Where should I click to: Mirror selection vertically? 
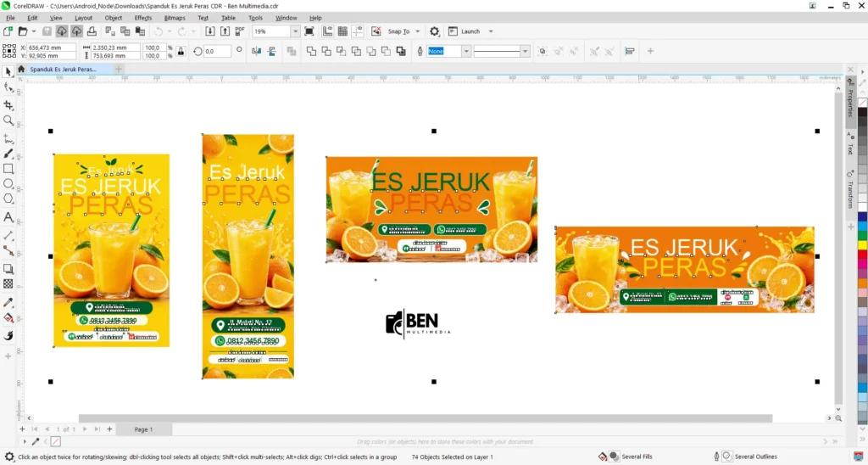tap(272, 51)
